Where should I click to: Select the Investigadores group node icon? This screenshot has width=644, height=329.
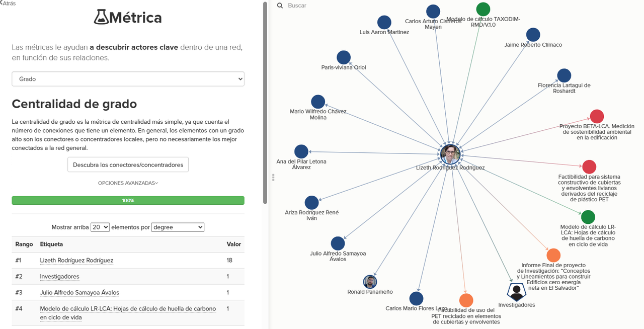pos(516,291)
